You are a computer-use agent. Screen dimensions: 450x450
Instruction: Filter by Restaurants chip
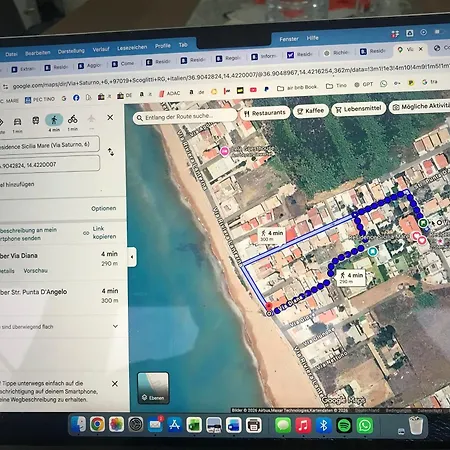pyautogui.click(x=265, y=113)
